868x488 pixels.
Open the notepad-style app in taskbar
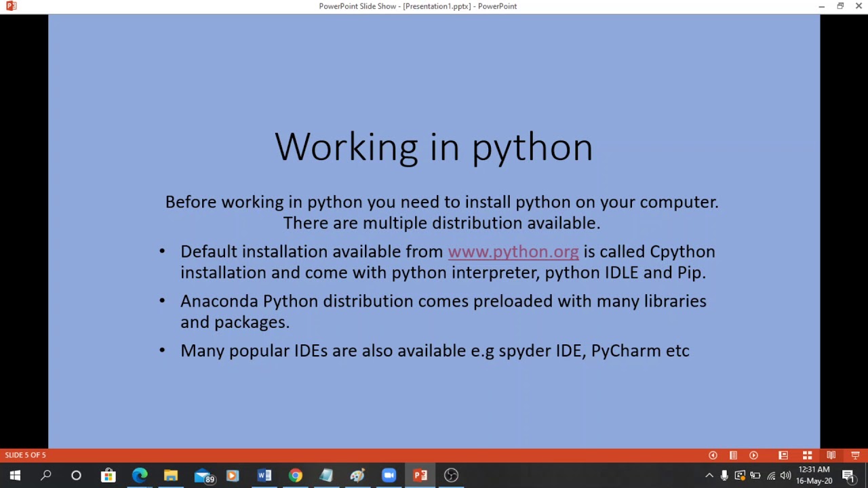(326, 475)
